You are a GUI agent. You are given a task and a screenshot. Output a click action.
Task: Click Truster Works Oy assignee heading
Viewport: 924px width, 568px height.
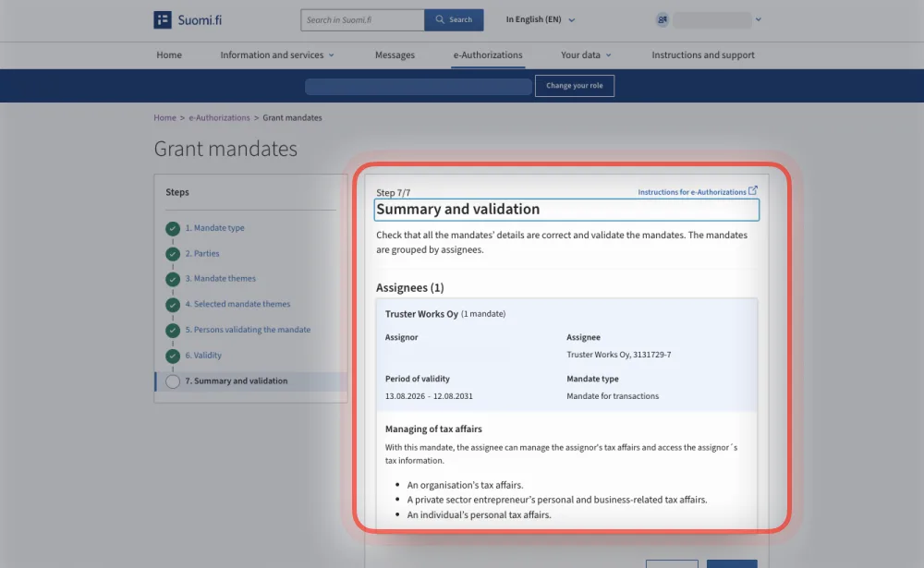pos(421,314)
